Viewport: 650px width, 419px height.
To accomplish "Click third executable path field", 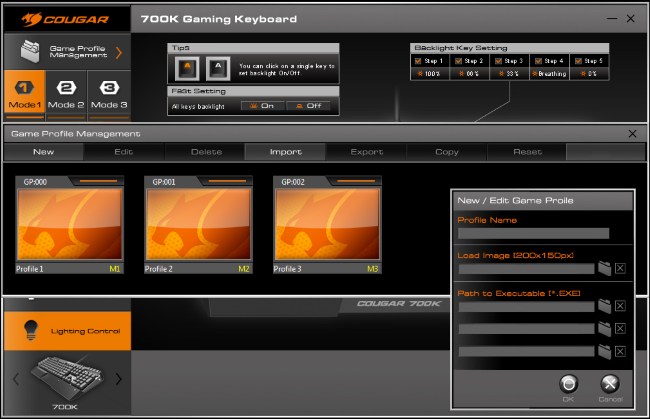I will click(526, 352).
